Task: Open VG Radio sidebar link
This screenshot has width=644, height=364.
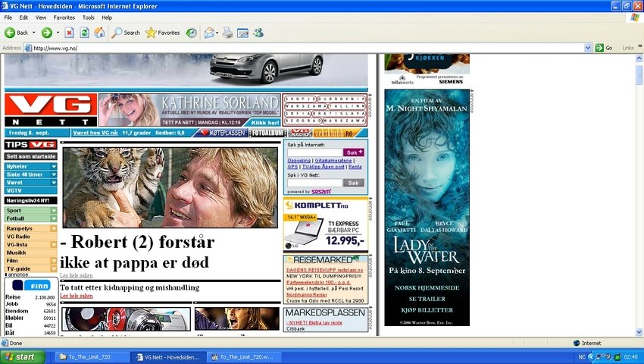Action: tap(31, 237)
